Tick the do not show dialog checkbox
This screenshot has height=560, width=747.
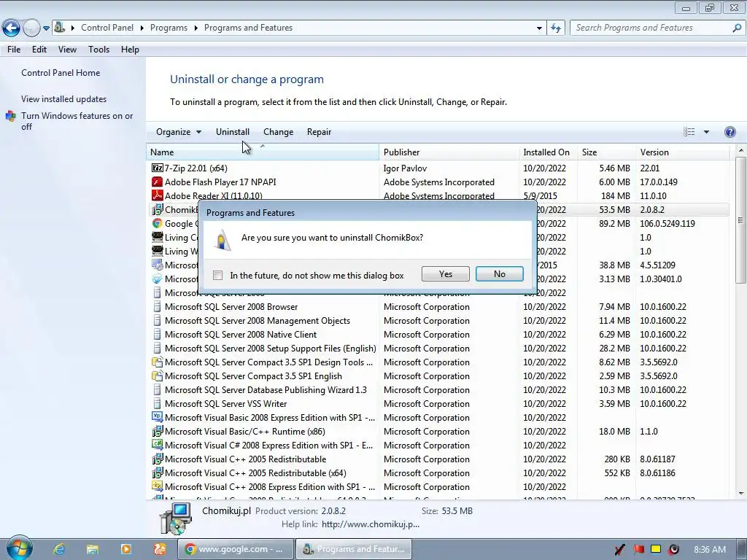(x=217, y=275)
